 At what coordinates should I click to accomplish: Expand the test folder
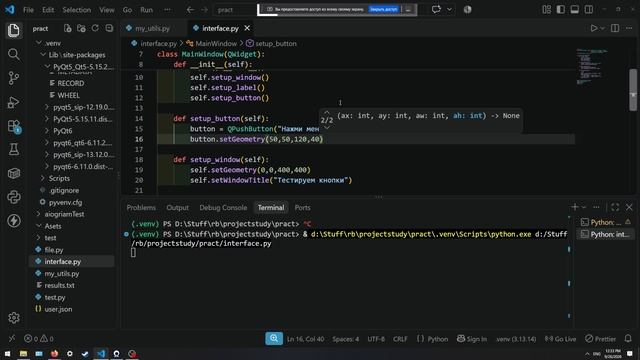[39, 238]
